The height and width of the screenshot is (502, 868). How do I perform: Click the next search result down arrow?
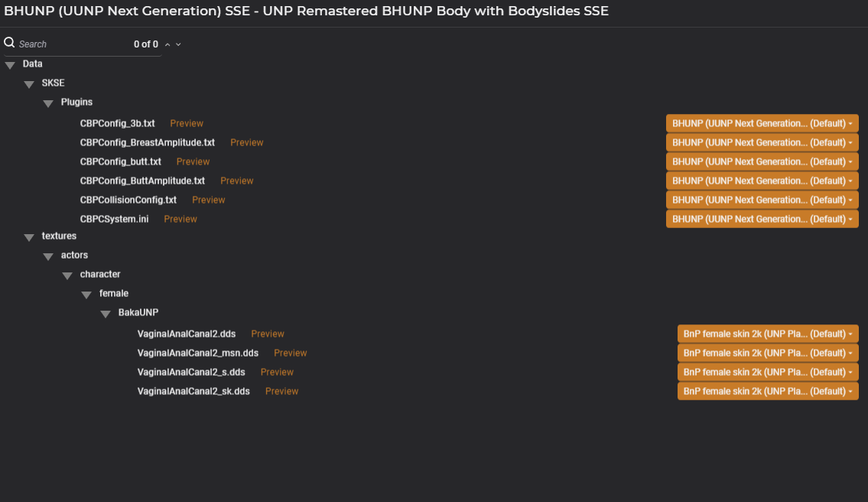pyautogui.click(x=178, y=44)
